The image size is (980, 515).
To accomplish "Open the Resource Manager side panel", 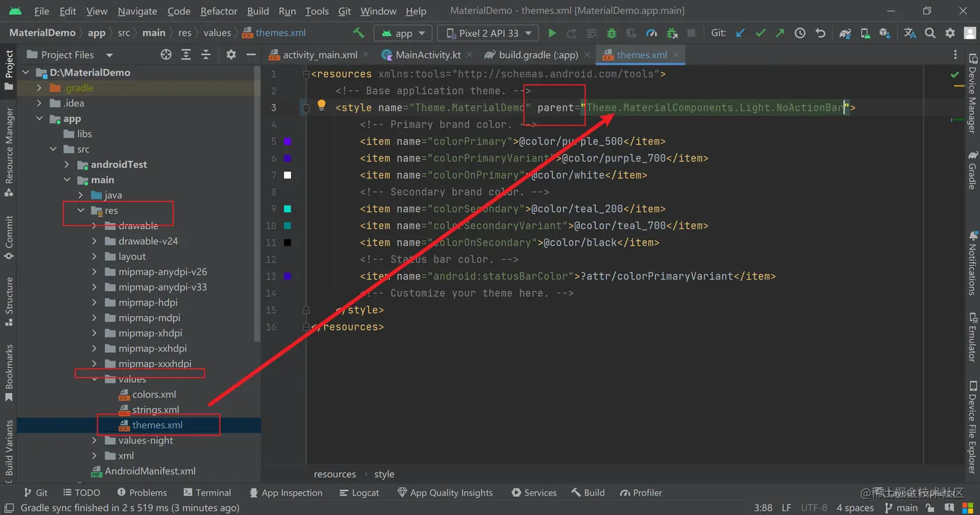I will (x=9, y=154).
